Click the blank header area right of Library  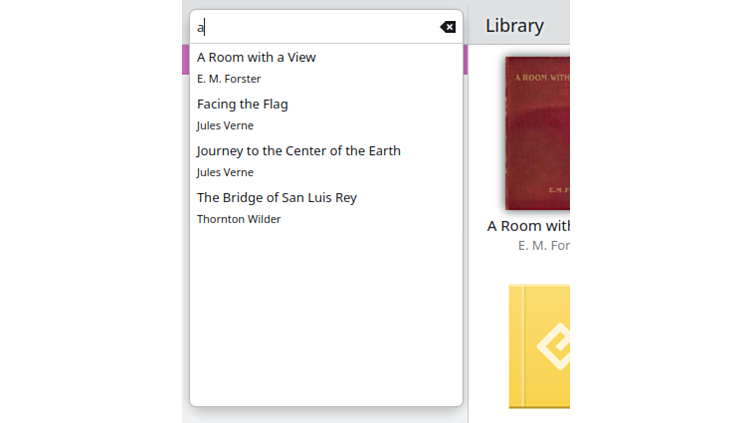(558, 26)
